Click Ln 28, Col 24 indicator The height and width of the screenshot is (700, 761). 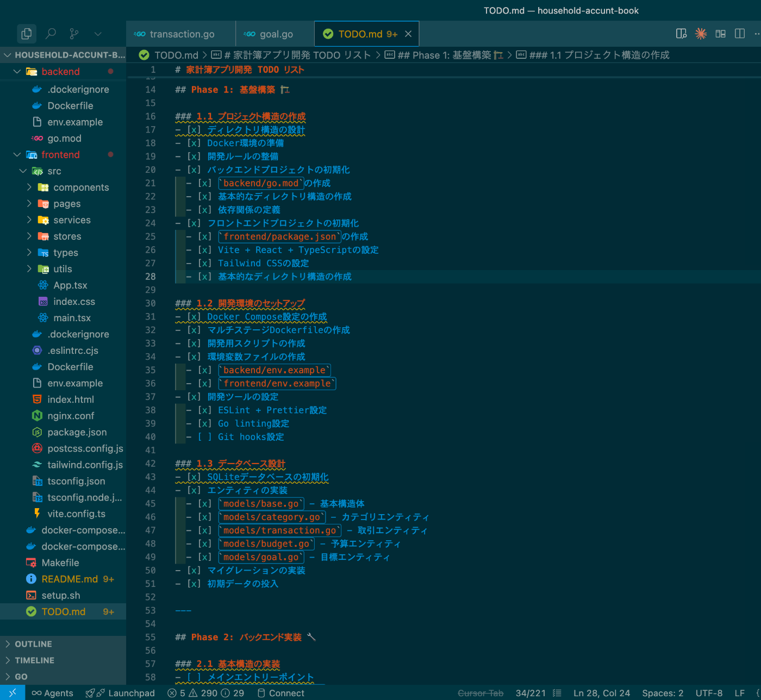click(x=601, y=693)
